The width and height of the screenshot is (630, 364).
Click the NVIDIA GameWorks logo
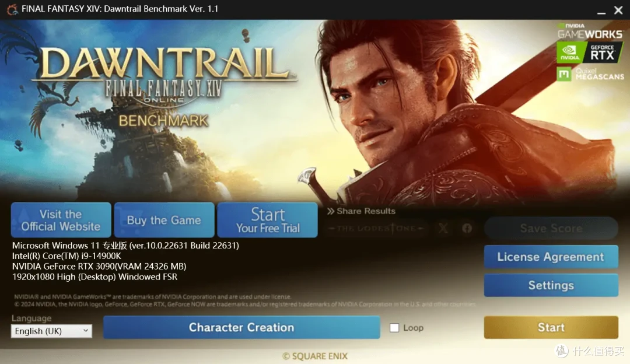click(x=589, y=32)
